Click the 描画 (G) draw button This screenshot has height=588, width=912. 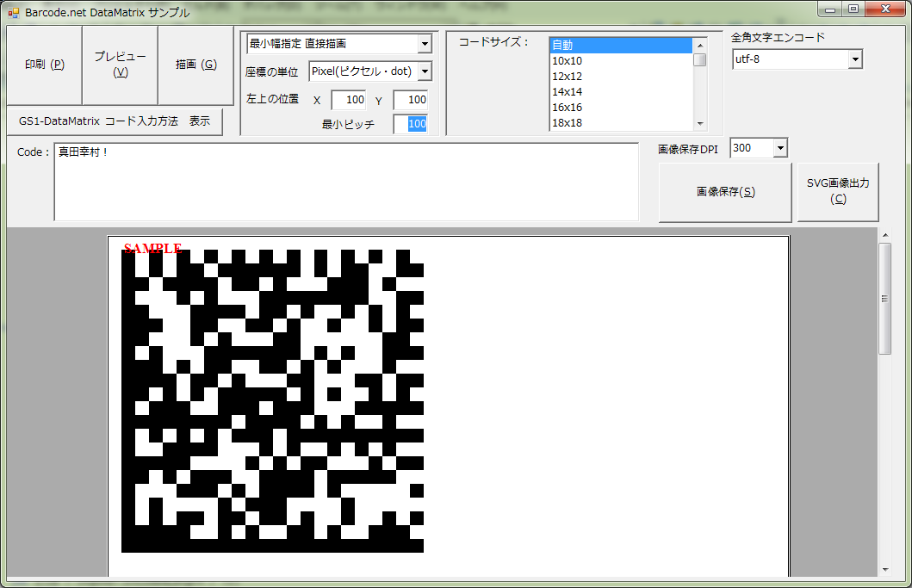[196, 65]
